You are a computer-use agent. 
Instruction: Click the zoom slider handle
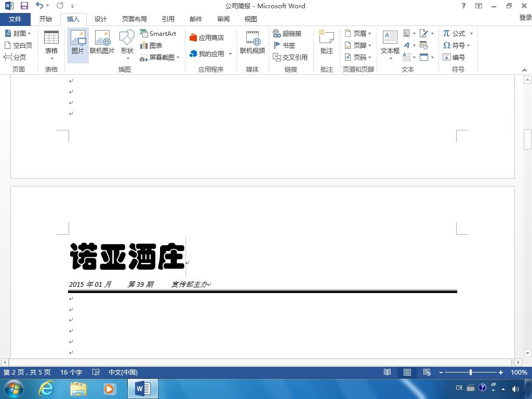(x=471, y=372)
